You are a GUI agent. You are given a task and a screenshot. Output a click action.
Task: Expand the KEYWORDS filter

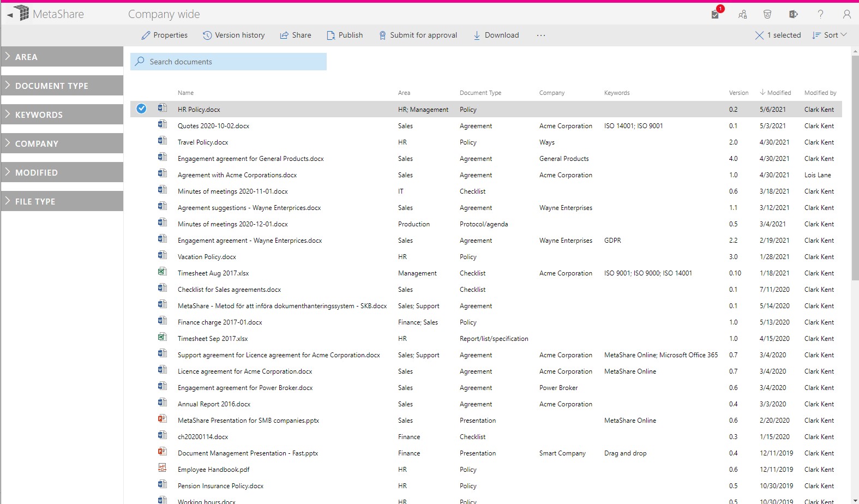pyautogui.click(x=62, y=115)
